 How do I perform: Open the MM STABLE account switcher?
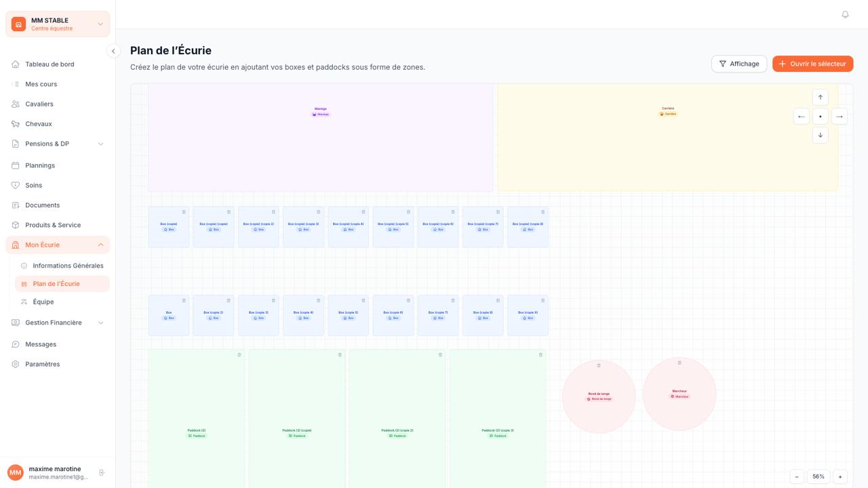point(58,24)
